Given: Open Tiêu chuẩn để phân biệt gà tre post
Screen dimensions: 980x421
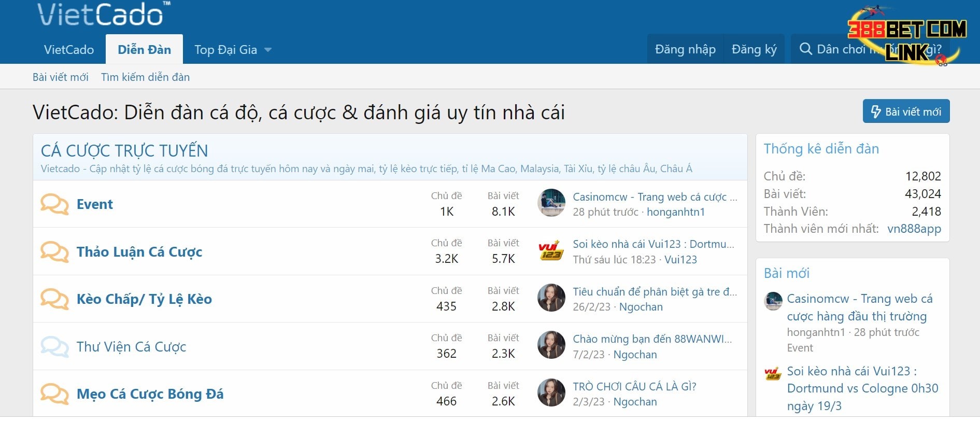Looking at the screenshot, I should click(655, 292).
